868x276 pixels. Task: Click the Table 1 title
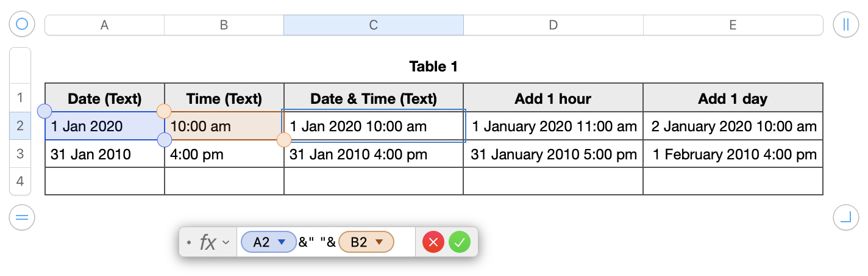[433, 67]
